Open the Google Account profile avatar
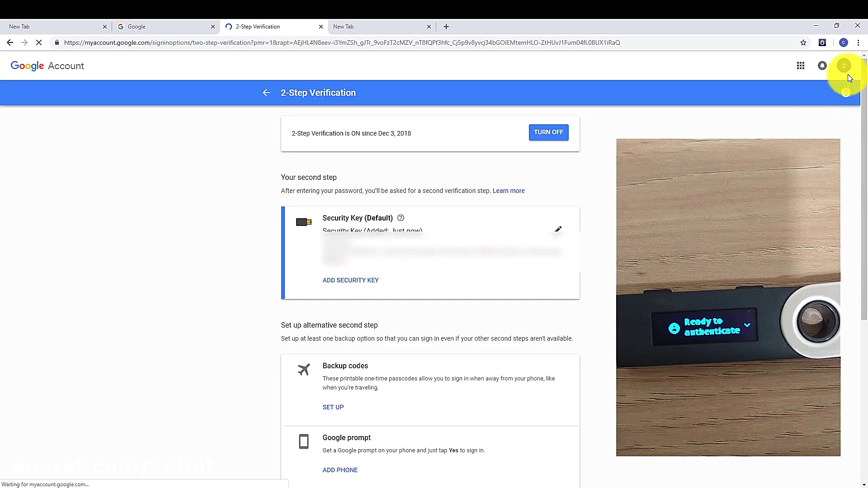 point(844,66)
